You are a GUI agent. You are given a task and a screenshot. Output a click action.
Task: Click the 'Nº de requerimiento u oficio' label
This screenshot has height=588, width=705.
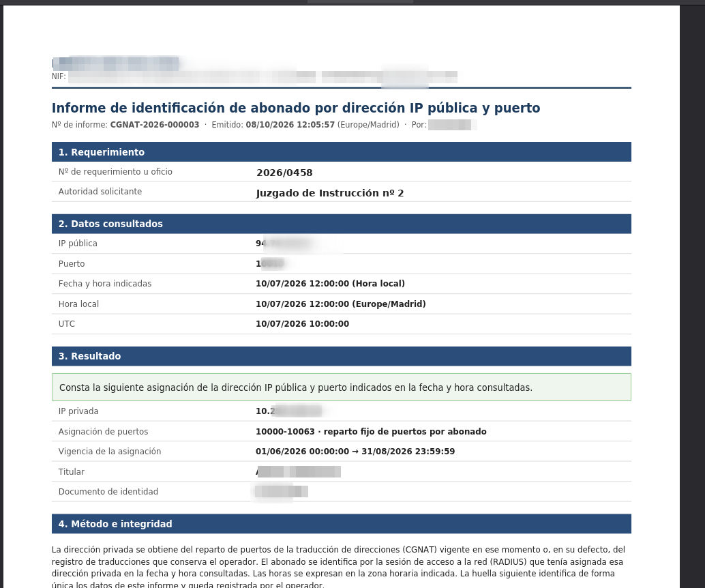[115, 172]
